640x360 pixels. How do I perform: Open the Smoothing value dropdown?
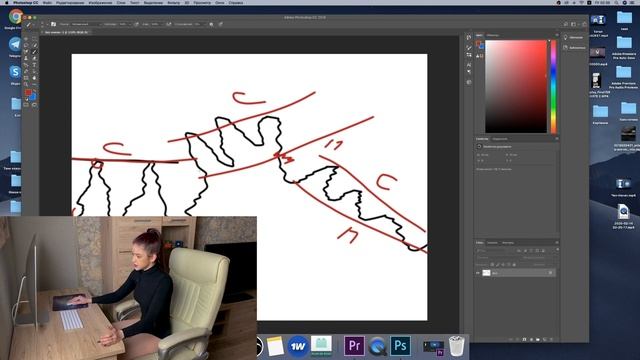[x=200, y=24]
